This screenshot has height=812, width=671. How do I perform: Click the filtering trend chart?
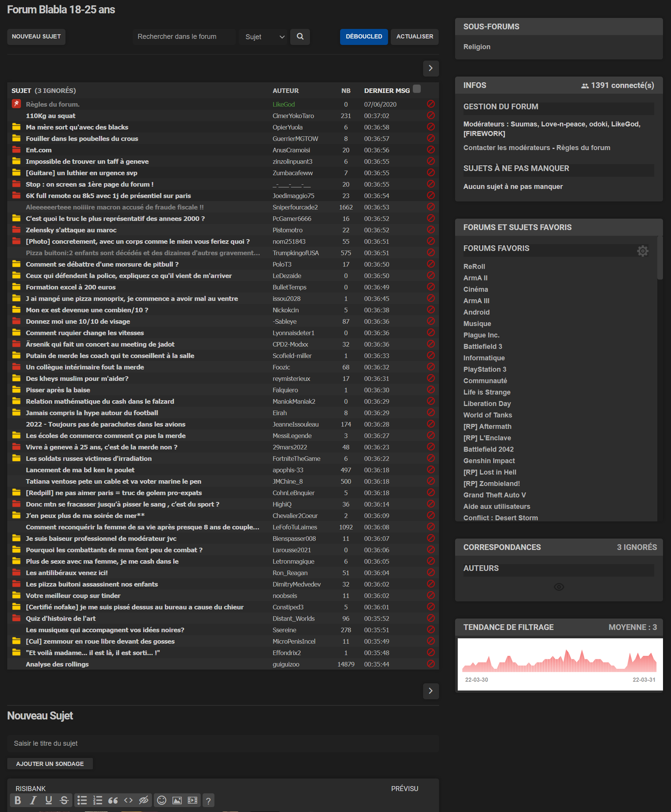point(560,664)
